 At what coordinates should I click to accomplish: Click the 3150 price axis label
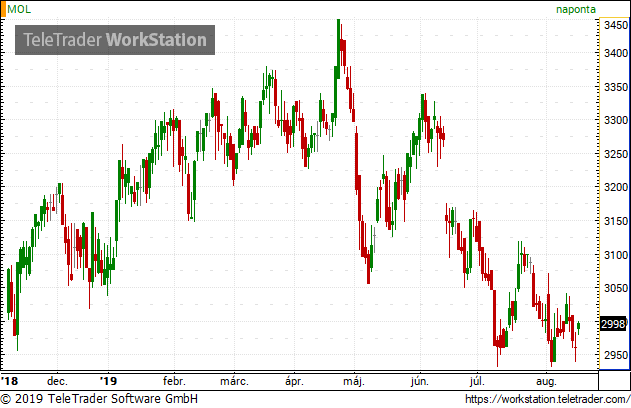pyautogui.click(x=616, y=221)
